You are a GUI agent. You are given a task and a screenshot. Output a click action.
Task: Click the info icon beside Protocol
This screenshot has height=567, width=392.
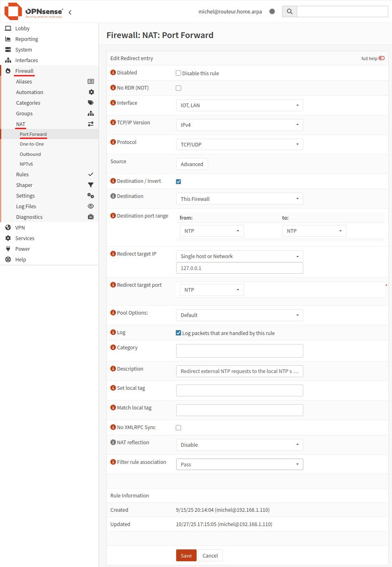pos(113,142)
